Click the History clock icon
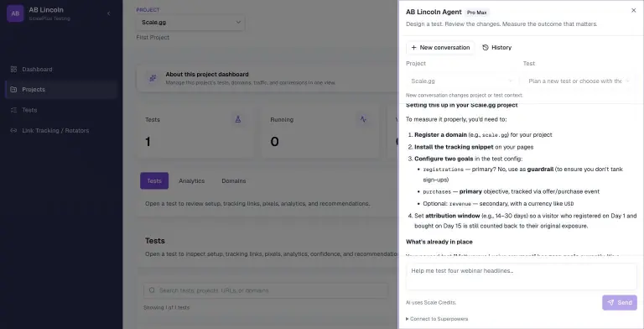The image size is (644, 329). click(x=486, y=47)
